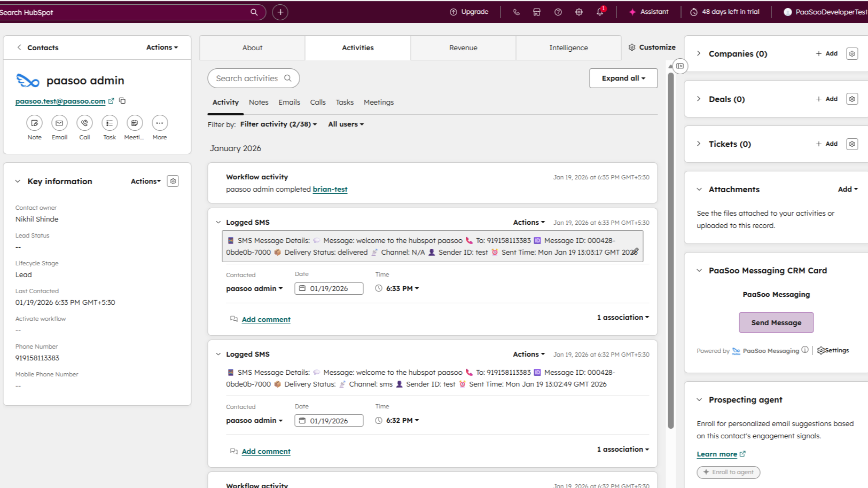Open the Filter activity dropdown
Viewport: 868px width, 488px height.
tap(278, 124)
